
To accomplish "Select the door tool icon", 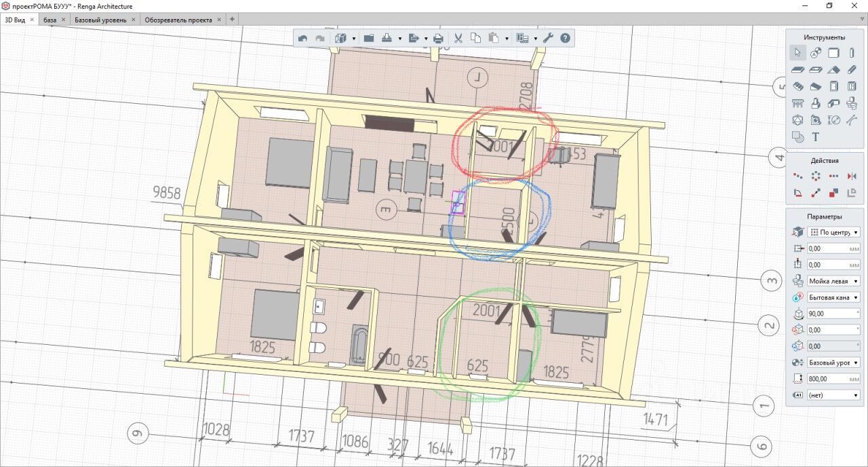I will [834, 86].
